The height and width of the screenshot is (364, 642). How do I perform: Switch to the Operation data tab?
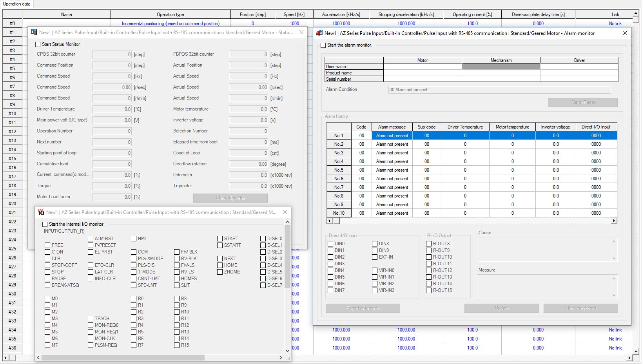click(16, 4)
